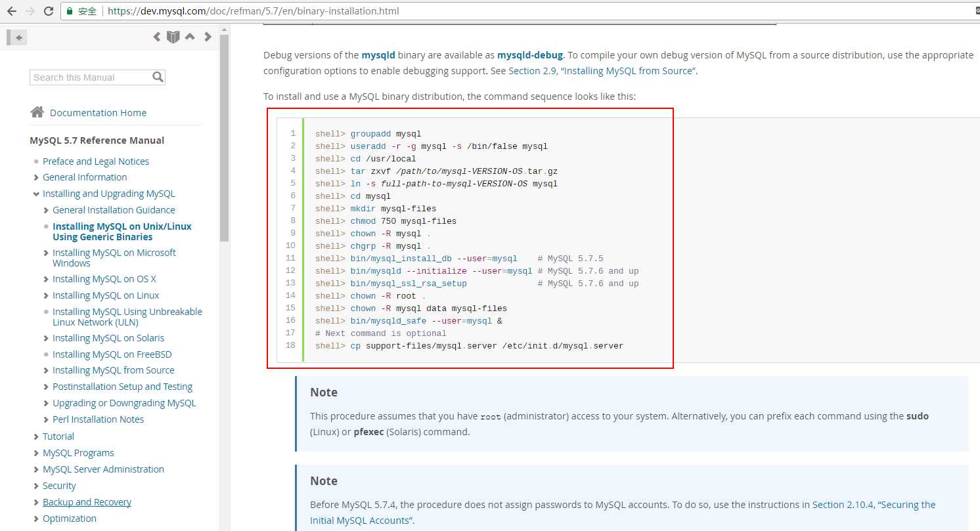Open MySQL 5.7 Reference Manual heading

tap(97, 140)
